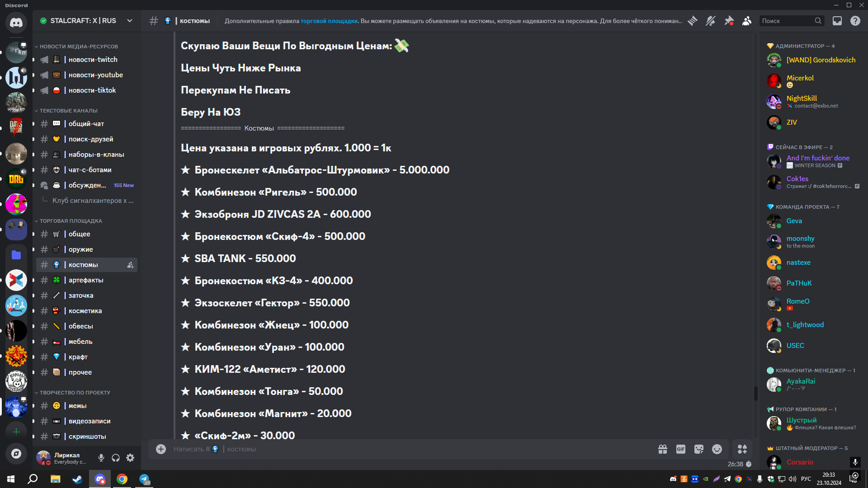Open мемы channel
Viewport: 868px width, 488px height.
click(x=87, y=406)
